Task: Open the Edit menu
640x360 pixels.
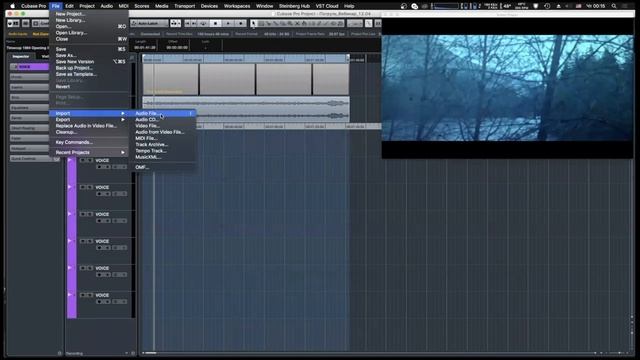Action: pos(69,6)
